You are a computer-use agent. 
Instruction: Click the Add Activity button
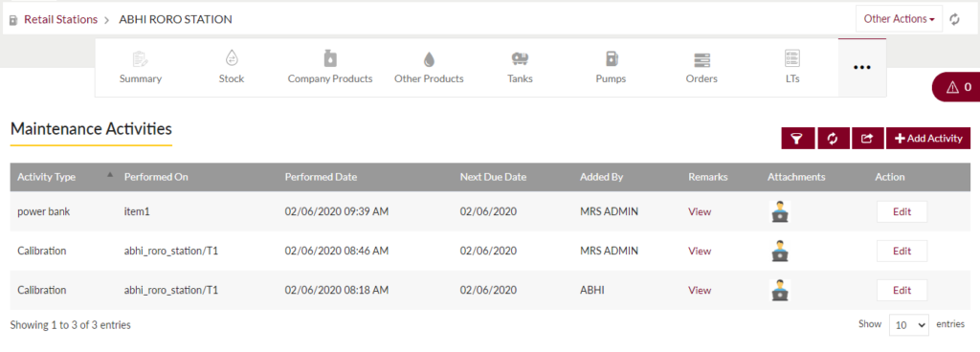pyautogui.click(x=928, y=139)
